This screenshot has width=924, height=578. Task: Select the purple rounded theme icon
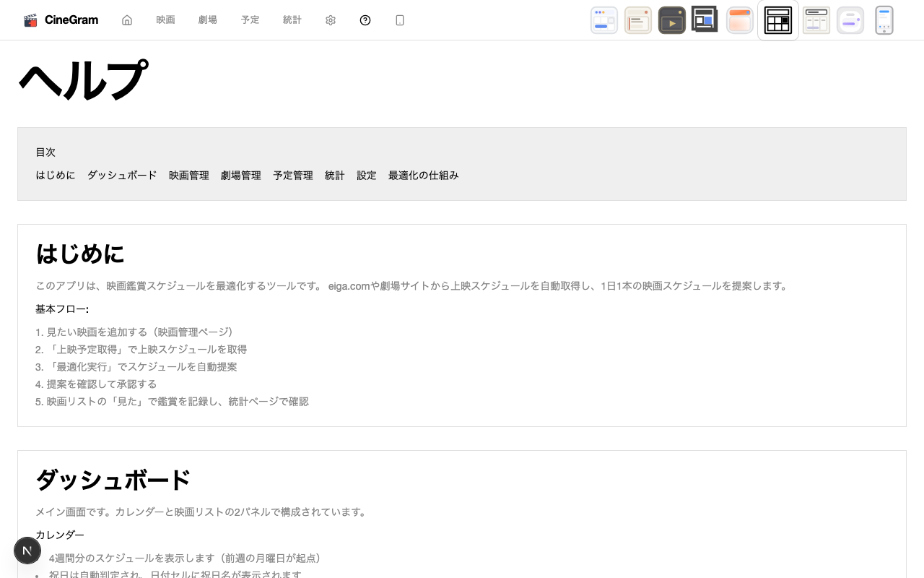point(850,20)
